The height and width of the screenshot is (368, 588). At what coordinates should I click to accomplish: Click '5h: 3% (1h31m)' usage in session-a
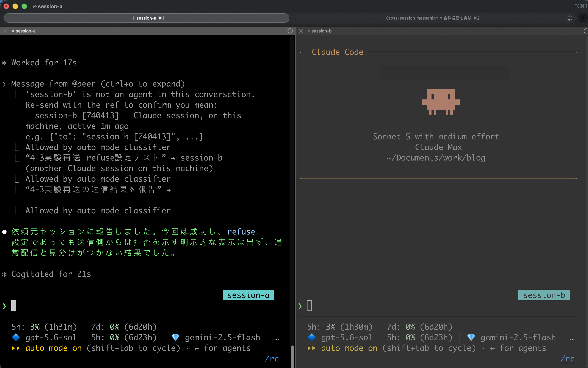(44, 327)
